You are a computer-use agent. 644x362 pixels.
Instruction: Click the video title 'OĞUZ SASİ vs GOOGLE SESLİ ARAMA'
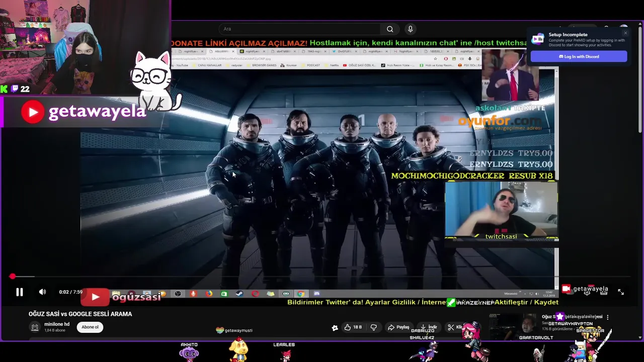[80, 314]
